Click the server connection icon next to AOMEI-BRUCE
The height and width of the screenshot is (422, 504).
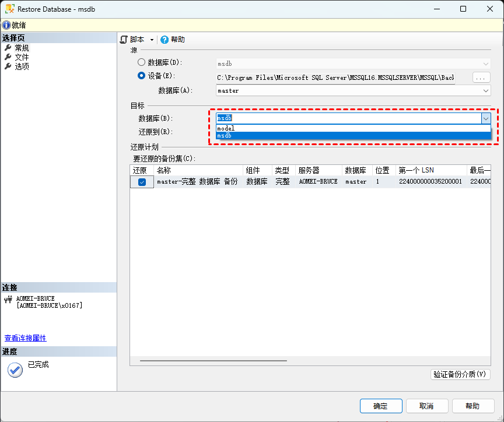(8, 300)
